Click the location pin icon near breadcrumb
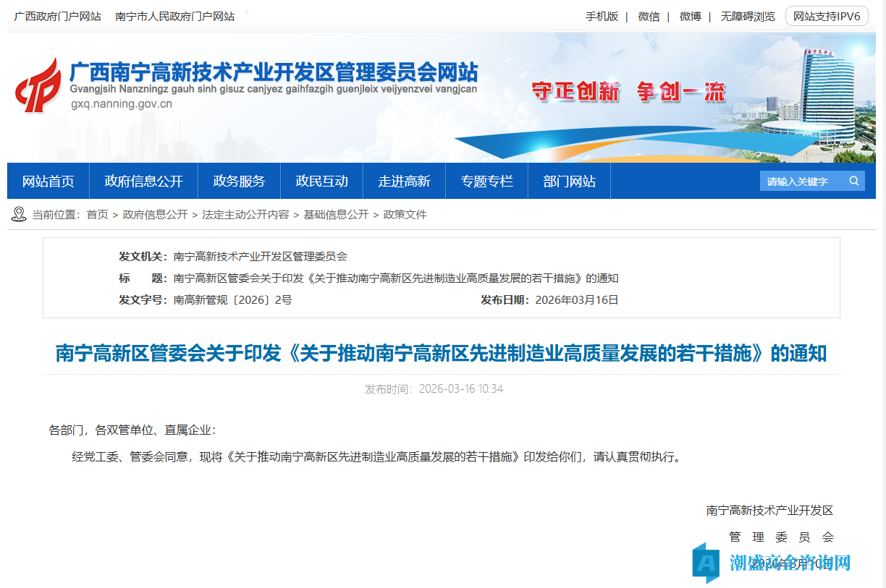This screenshot has height=588, width=886. [18, 214]
